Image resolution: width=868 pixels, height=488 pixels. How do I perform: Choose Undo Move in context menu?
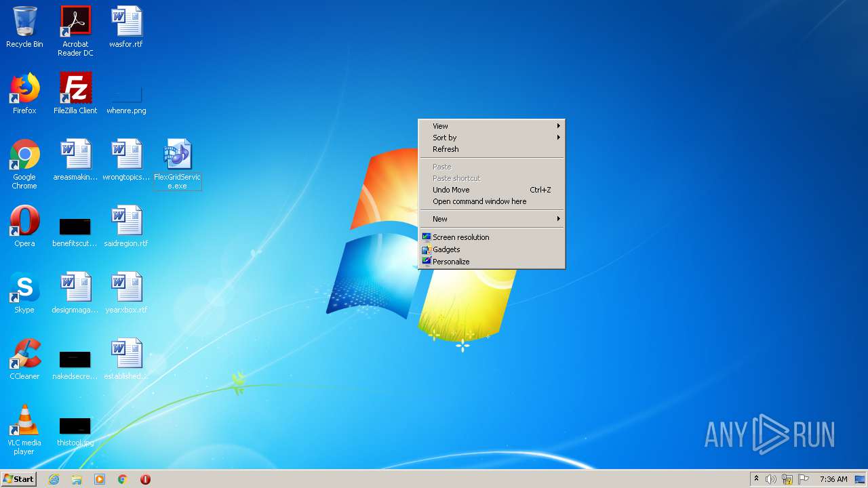[x=492, y=190]
